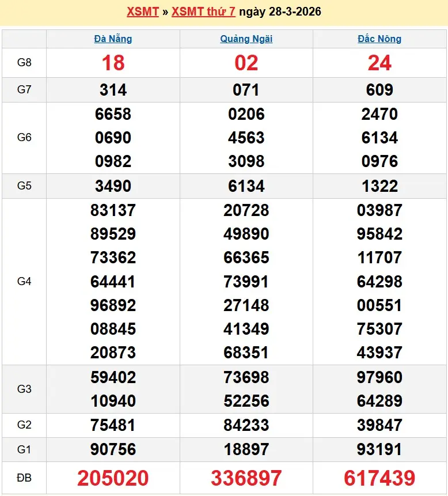
Task: Click the G4 row label
Action: click(24, 282)
